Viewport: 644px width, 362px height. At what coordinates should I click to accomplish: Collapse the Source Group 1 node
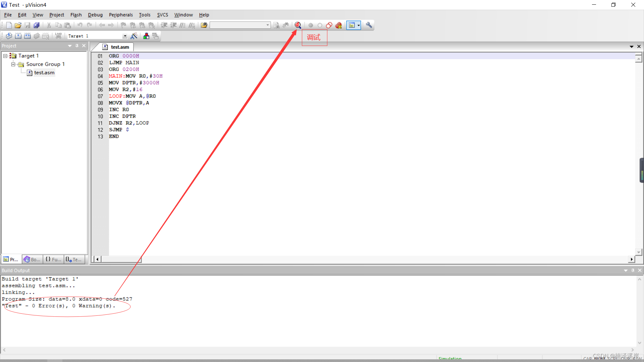click(13, 64)
